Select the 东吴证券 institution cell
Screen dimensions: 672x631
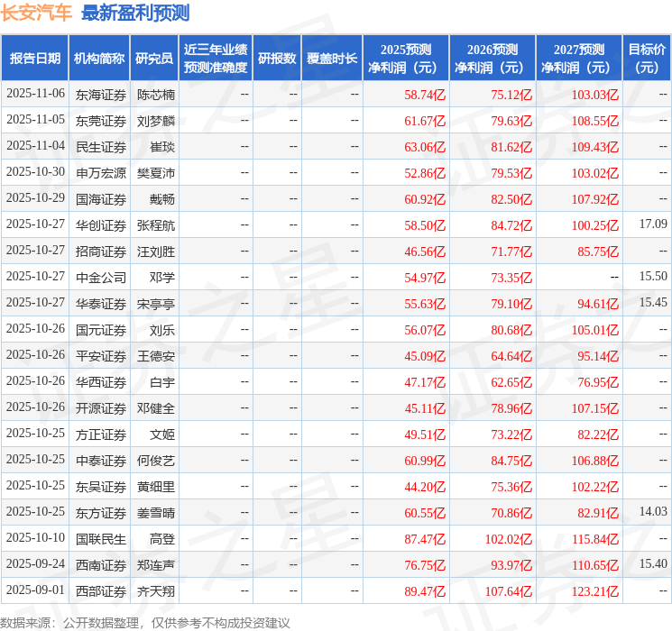(101, 487)
